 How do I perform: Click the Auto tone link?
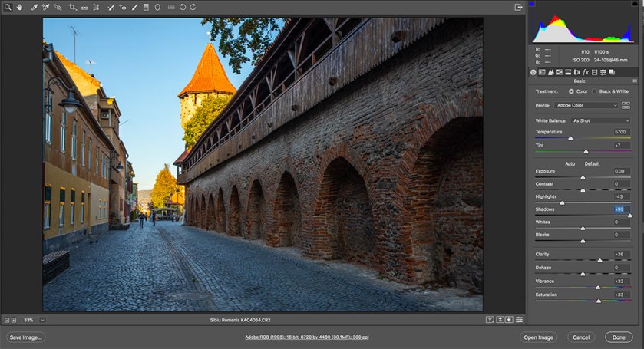570,164
